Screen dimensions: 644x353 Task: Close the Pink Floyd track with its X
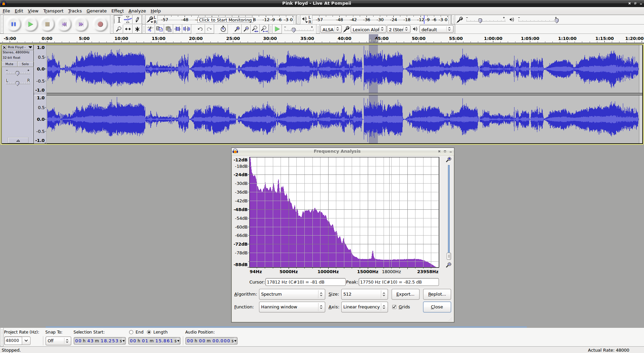pyautogui.click(x=4, y=47)
